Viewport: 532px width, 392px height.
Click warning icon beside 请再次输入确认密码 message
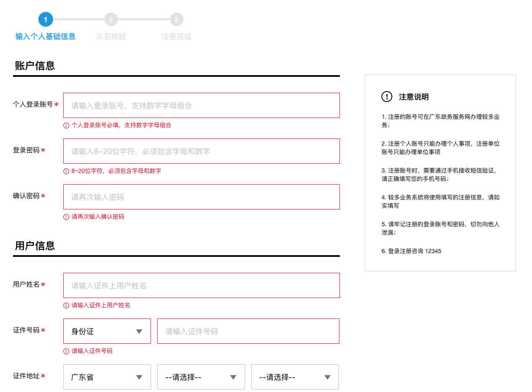66,217
